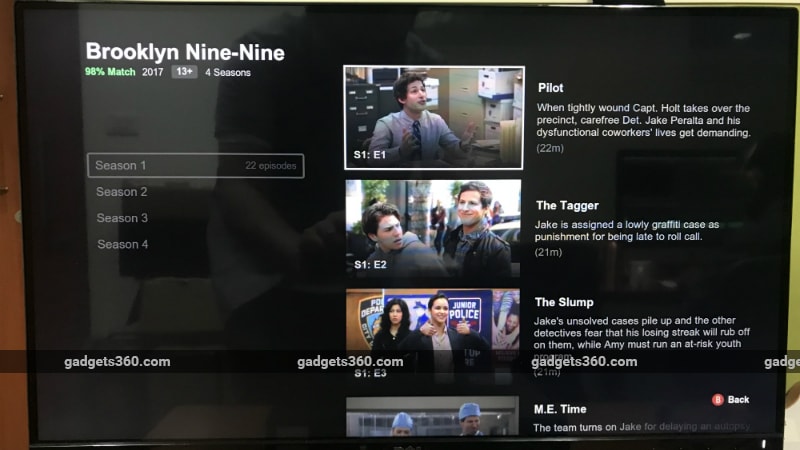Click the M.E. Time episode thumbnail
Image resolution: width=800 pixels, height=450 pixels.
click(x=433, y=416)
